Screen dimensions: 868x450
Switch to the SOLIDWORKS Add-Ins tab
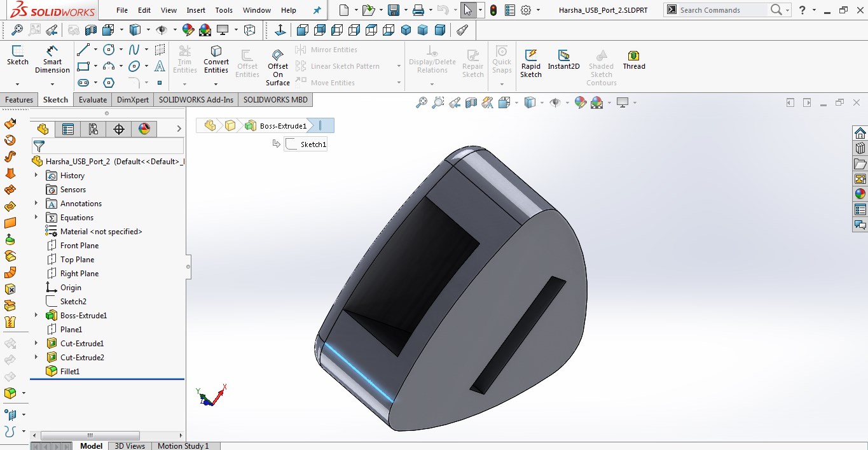coord(196,99)
